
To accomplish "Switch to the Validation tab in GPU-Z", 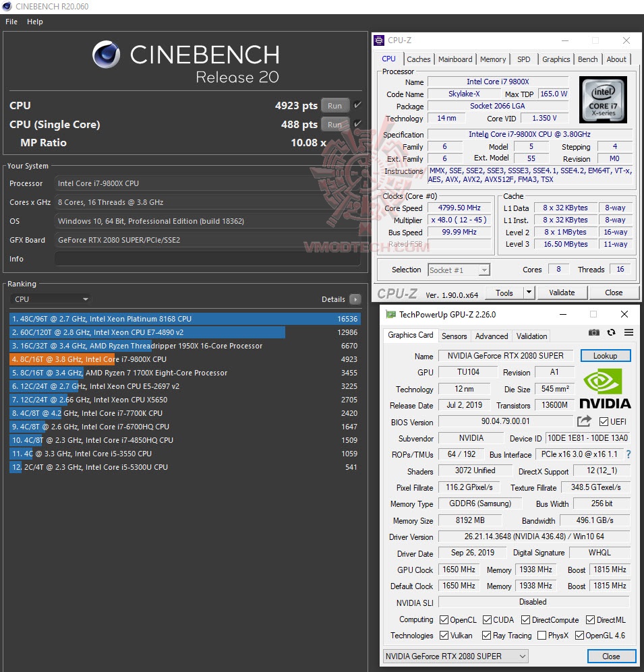I will tap(531, 336).
